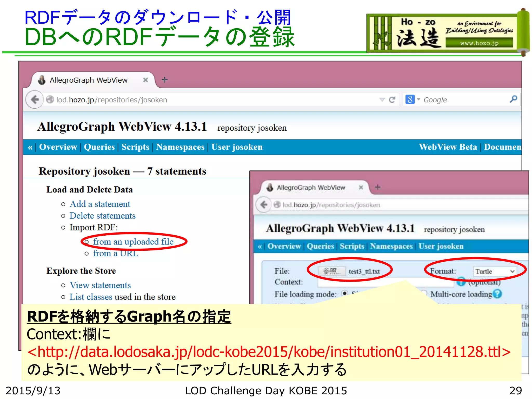
Task: Click List classes link
Action: 91,297
